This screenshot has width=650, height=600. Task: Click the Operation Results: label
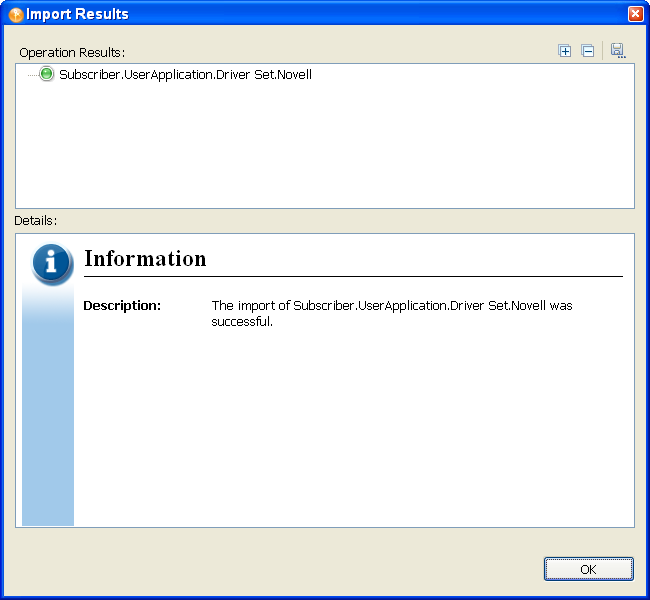tap(73, 52)
